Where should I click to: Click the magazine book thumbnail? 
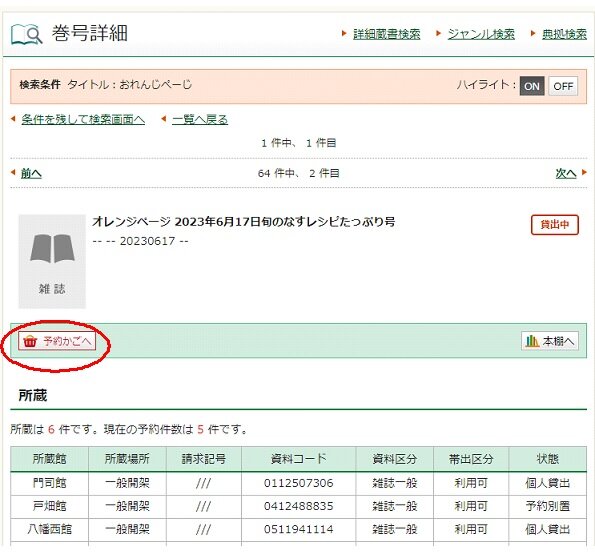52,261
